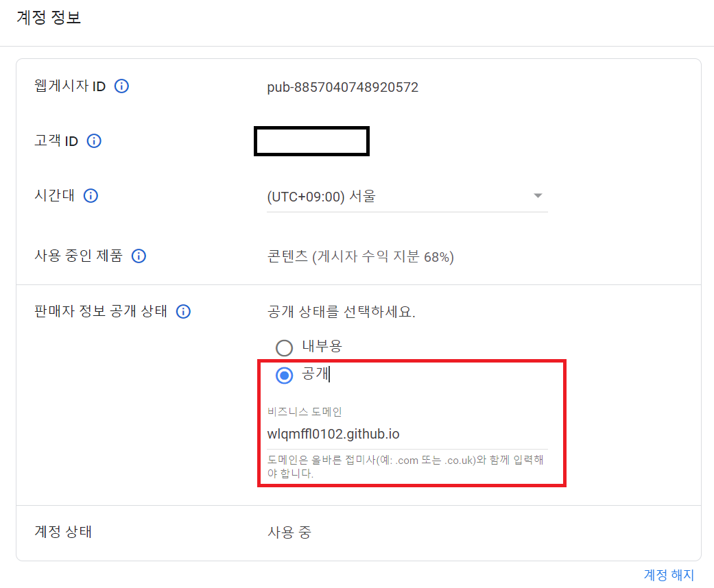This screenshot has height=588, width=714.
Task: Click the 계정 상태 row label
Action: pyautogui.click(x=63, y=532)
